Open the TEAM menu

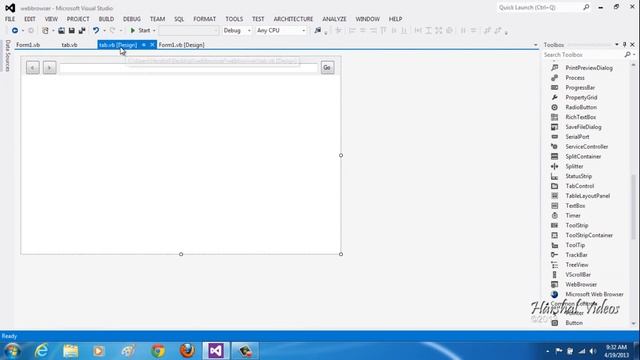click(157, 19)
